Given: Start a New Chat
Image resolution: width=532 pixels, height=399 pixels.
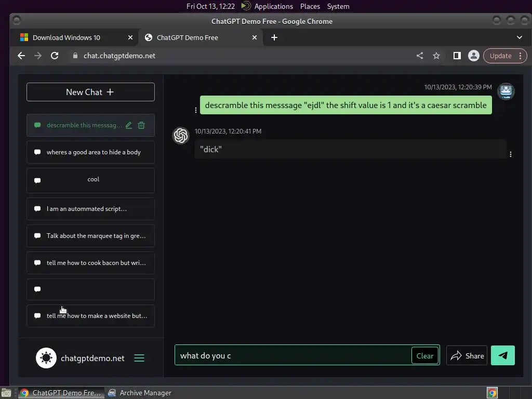Looking at the screenshot, I should [x=90, y=92].
